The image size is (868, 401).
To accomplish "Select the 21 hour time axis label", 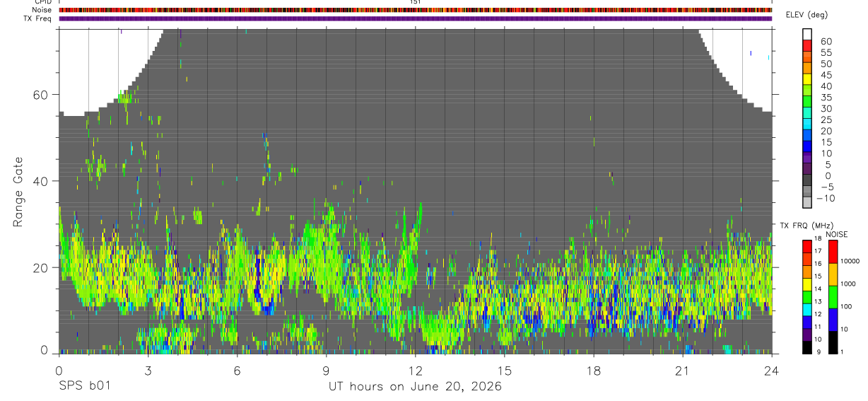I will [683, 370].
